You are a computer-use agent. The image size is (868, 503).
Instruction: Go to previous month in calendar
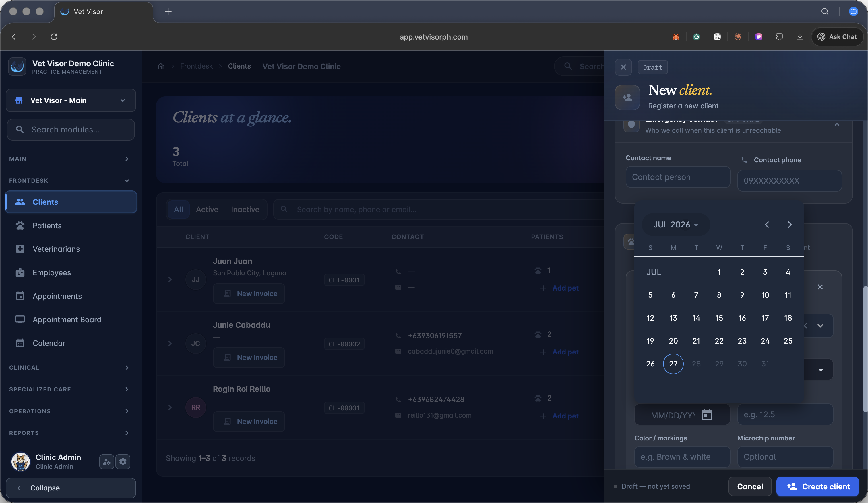click(x=767, y=225)
